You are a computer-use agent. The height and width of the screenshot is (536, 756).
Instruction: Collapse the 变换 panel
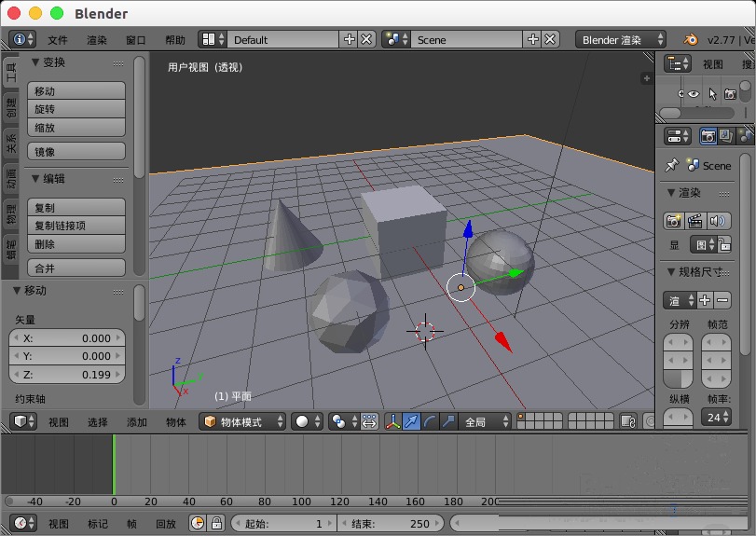click(x=34, y=62)
